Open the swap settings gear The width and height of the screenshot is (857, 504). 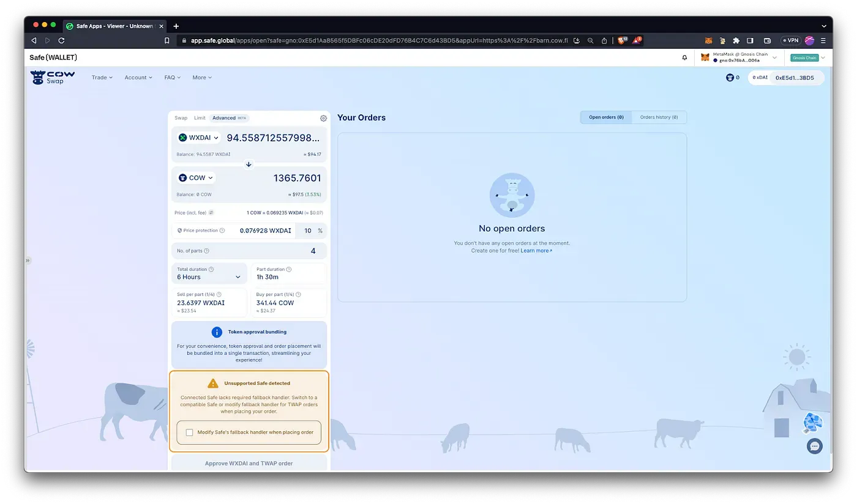click(323, 118)
